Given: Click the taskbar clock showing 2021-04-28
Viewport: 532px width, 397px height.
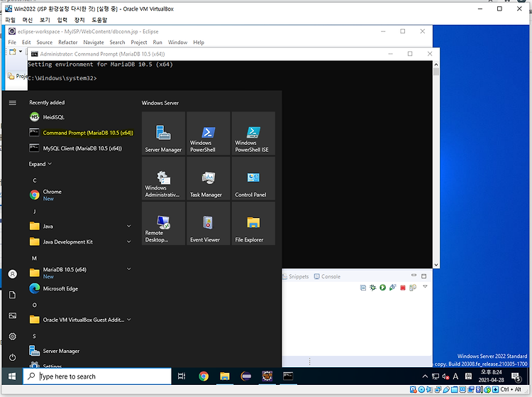Looking at the screenshot, I should (491, 376).
